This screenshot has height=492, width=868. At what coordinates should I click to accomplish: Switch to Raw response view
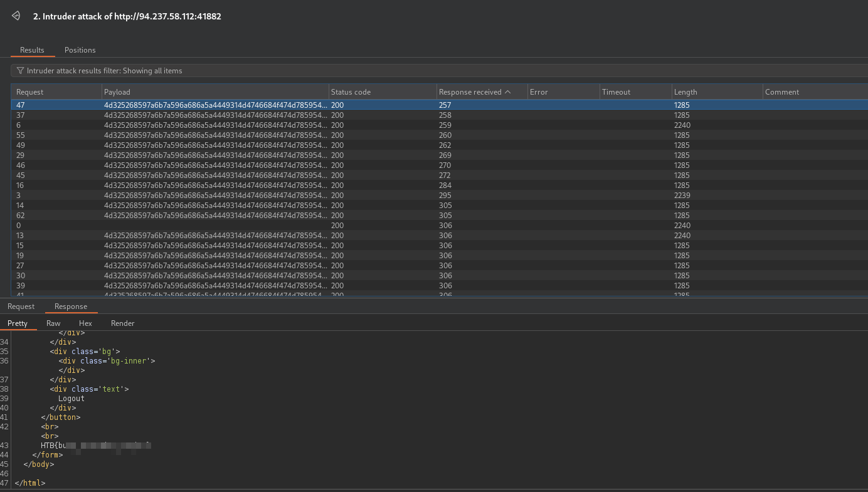pyautogui.click(x=53, y=323)
